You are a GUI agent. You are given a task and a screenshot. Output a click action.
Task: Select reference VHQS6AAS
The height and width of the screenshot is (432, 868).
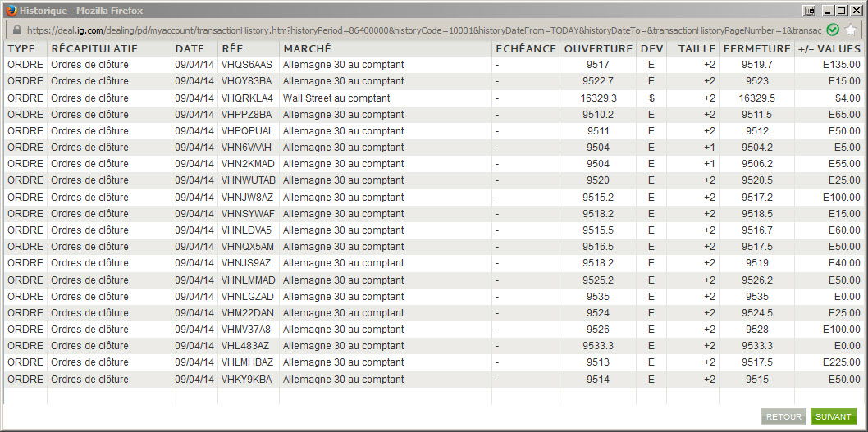tap(247, 65)
